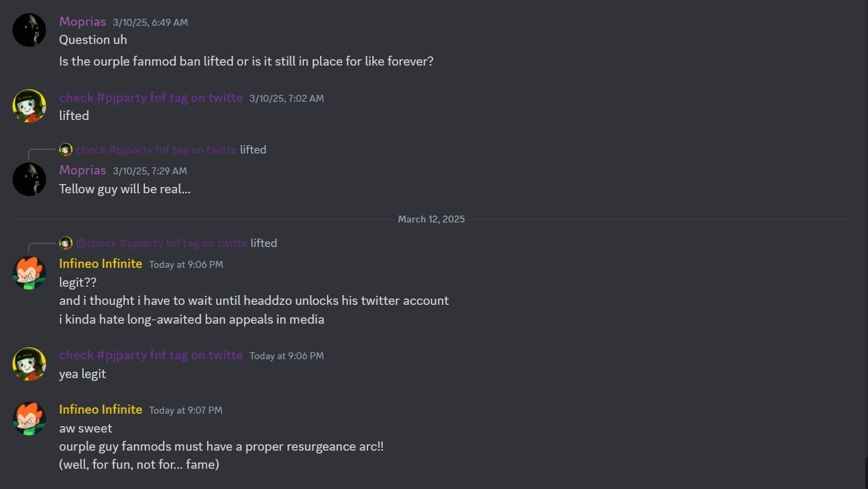
Task: Click username "check #pjparty fnf tag" at 7:02 AM
Action: point(151,98)
